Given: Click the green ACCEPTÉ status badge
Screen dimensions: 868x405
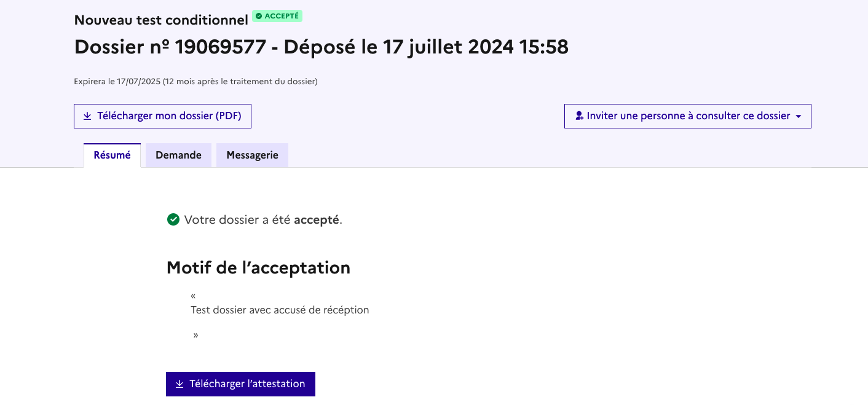Looking at the screenshot, I should coord(277,16).
